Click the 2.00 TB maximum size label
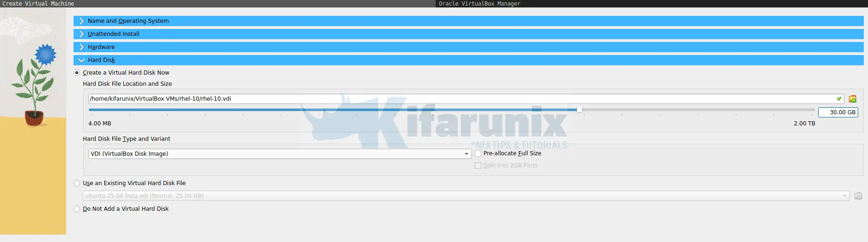 804,124
